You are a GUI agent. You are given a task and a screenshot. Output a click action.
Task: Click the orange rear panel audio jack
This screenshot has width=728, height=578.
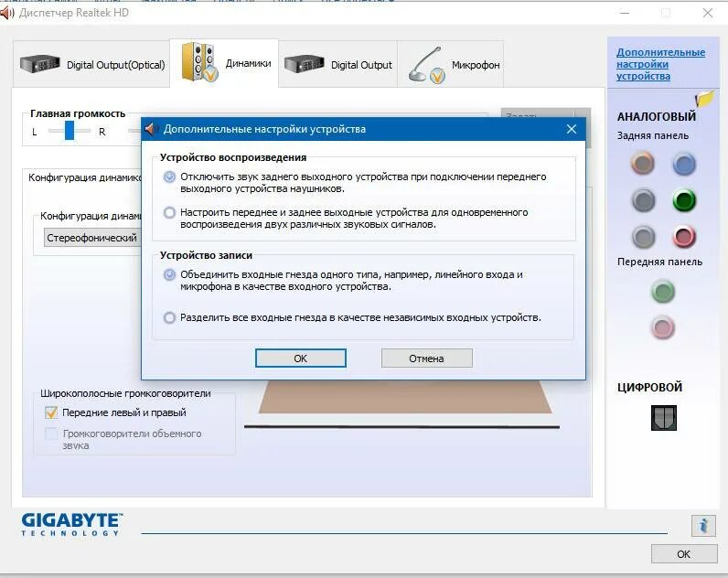coord(643,164)
